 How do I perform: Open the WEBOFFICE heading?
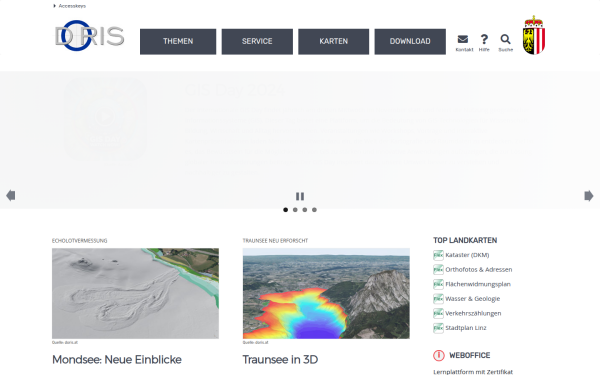point(470,355)
